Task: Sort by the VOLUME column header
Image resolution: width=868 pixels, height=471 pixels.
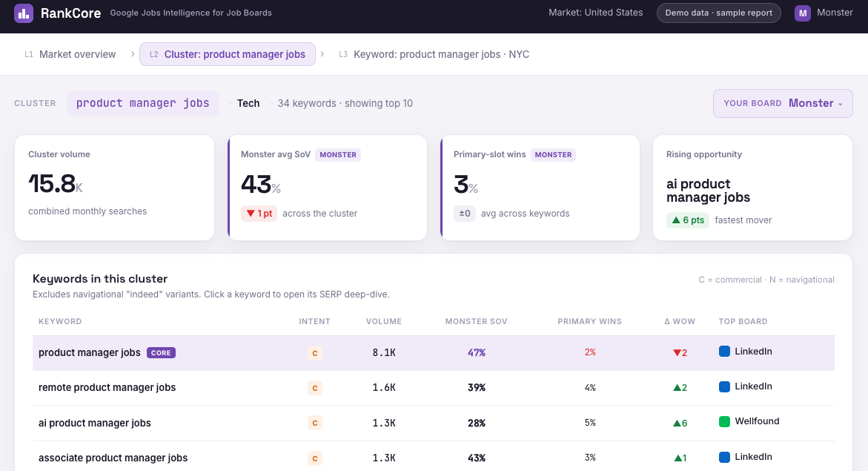Action: point(384,321)
